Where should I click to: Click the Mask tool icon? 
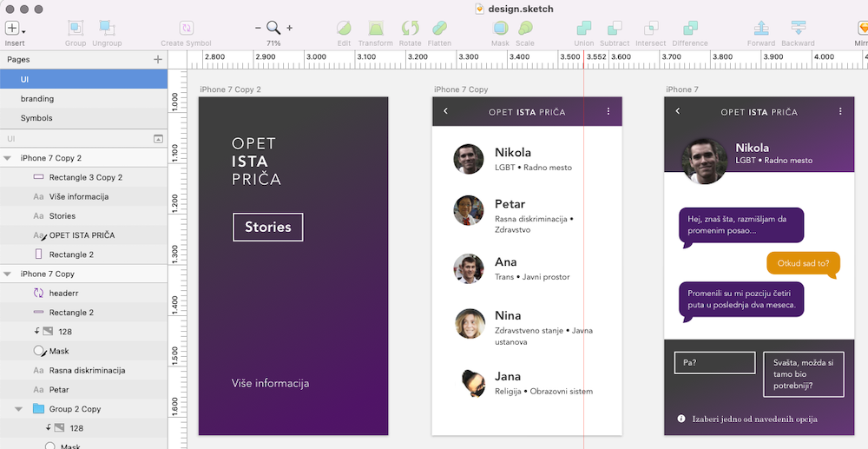(x=501, y=29)
